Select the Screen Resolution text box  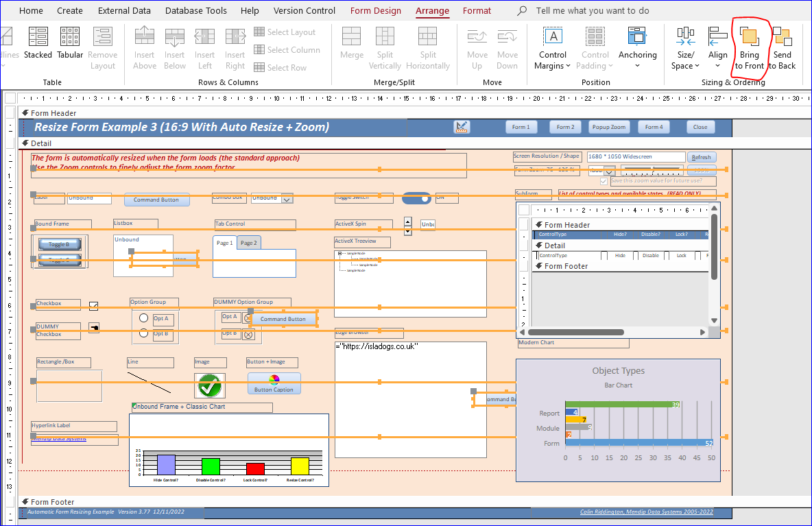pyautogui.click(x=636, y=157)
